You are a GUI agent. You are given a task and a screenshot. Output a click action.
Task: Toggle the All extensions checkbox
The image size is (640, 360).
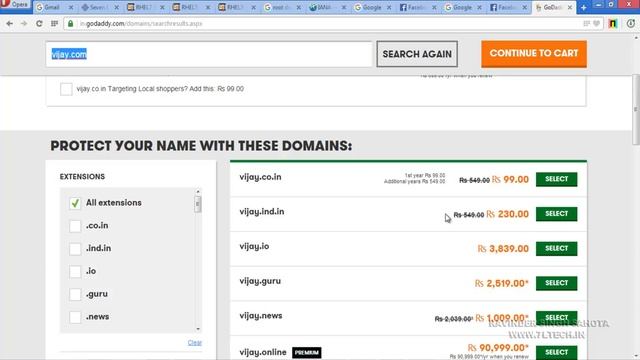tap(75, 203)
